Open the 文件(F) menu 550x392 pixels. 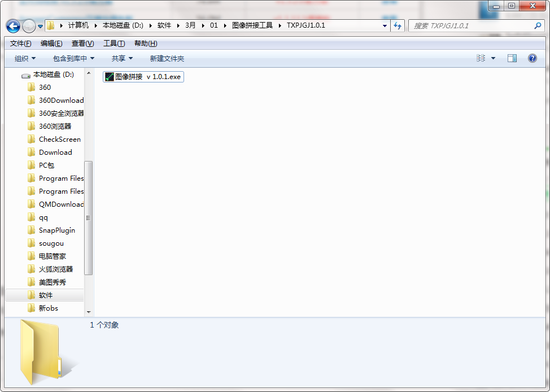tap(21, 43)
